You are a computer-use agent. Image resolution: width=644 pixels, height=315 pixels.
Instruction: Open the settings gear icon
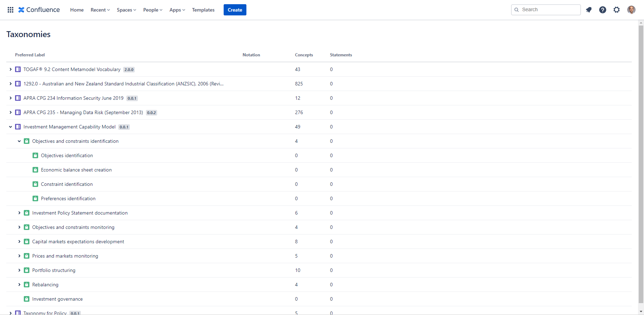coord(617,10)
